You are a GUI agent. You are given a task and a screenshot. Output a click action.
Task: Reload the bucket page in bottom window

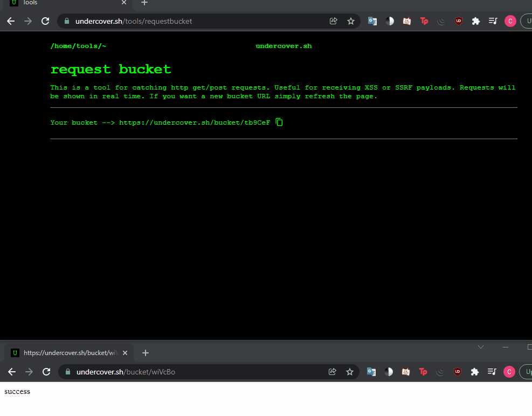tap(46, 372)
